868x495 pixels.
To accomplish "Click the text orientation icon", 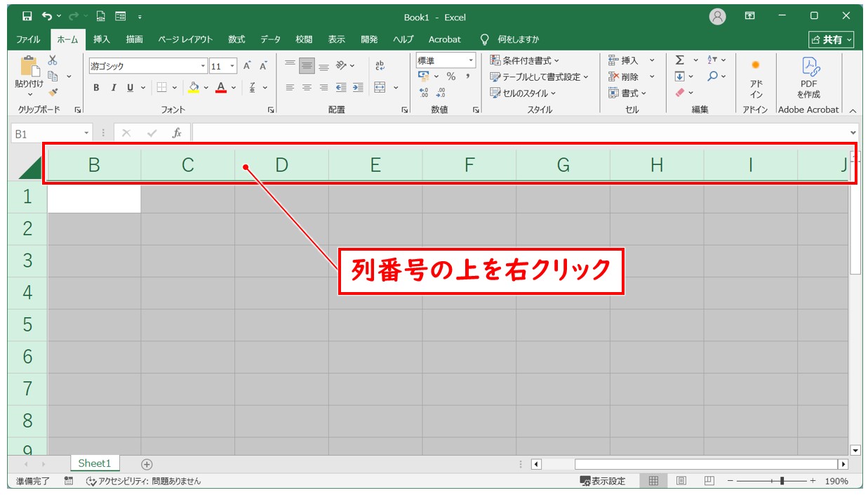I will point(341,65).
